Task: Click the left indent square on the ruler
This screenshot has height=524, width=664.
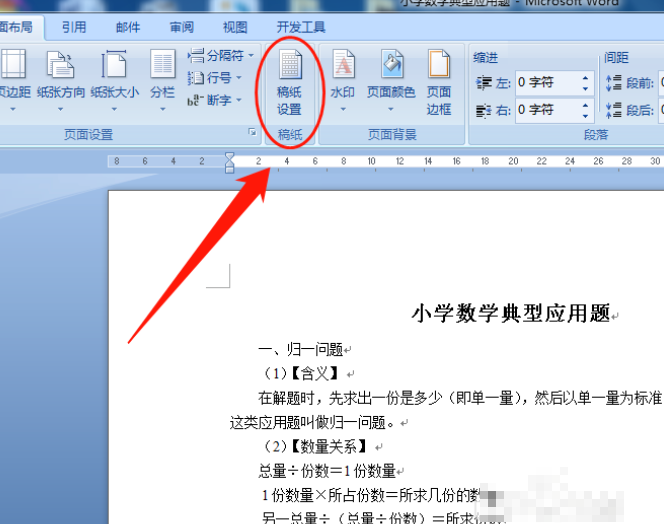Action: pyautogui.click(x=230, y=170)
